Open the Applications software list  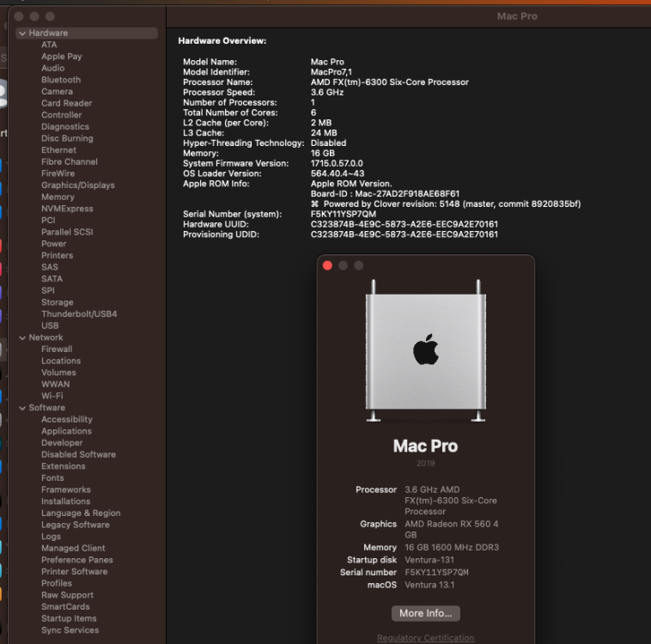tap(66, 431)
